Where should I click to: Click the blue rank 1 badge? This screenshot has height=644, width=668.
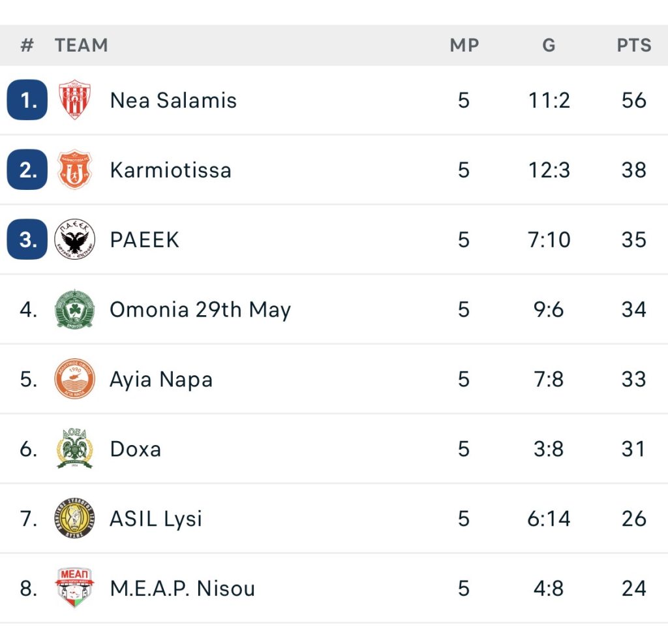tap(27, 100)
